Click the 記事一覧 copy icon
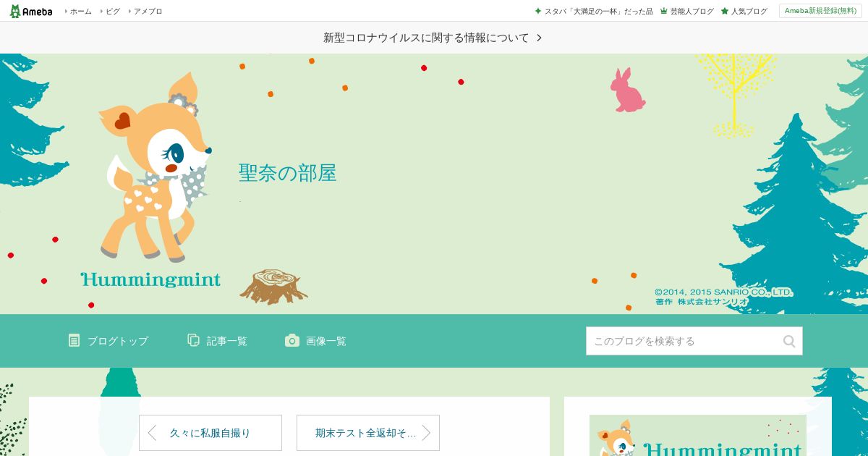Viewport: 868px width, 456px height. [x=193, y=340]
